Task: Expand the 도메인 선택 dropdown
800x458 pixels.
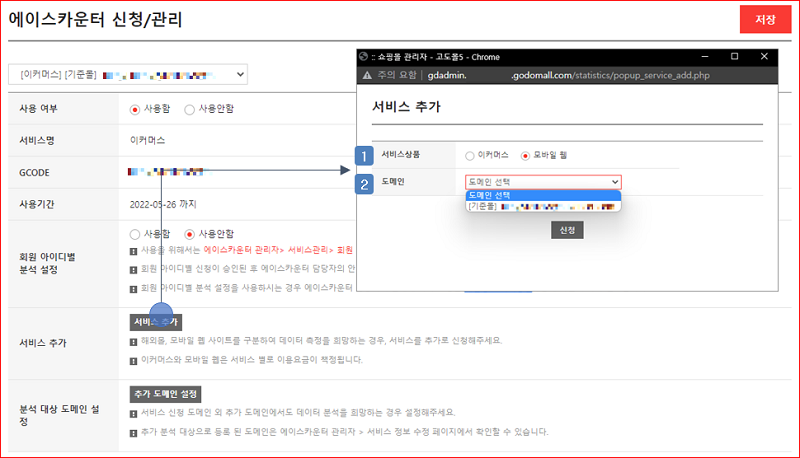Action: [x=543, y=182]
